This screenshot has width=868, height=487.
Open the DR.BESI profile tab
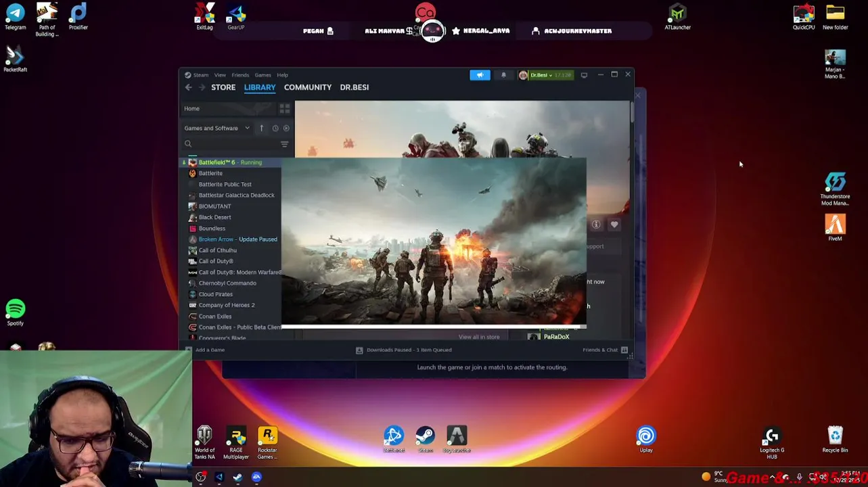click(x=354, y=87)
